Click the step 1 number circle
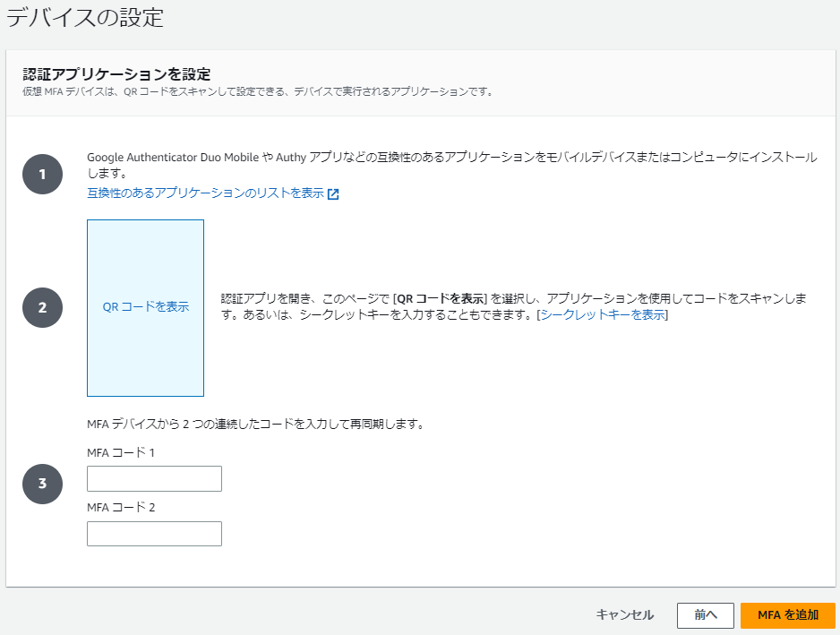This screenshot has width=840, height=635. click(42, 174)
